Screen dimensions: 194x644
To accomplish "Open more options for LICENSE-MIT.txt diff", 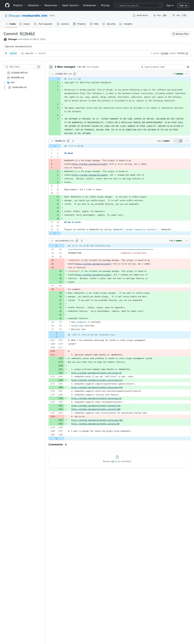I will (186, 74).
